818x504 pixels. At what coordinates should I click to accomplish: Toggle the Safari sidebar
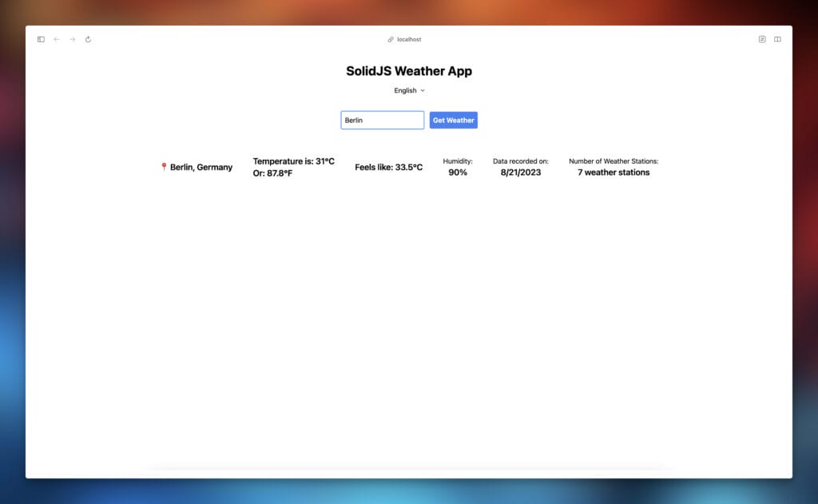(x=40, y=39)
